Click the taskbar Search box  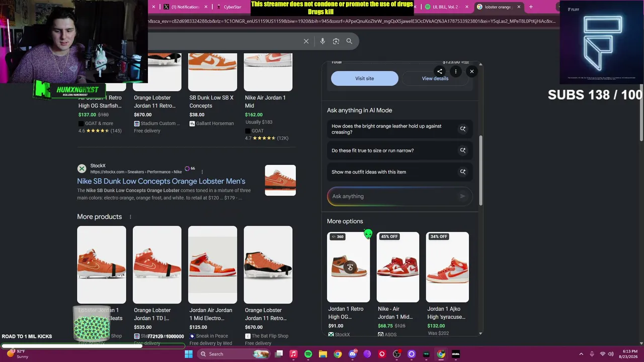234,354
